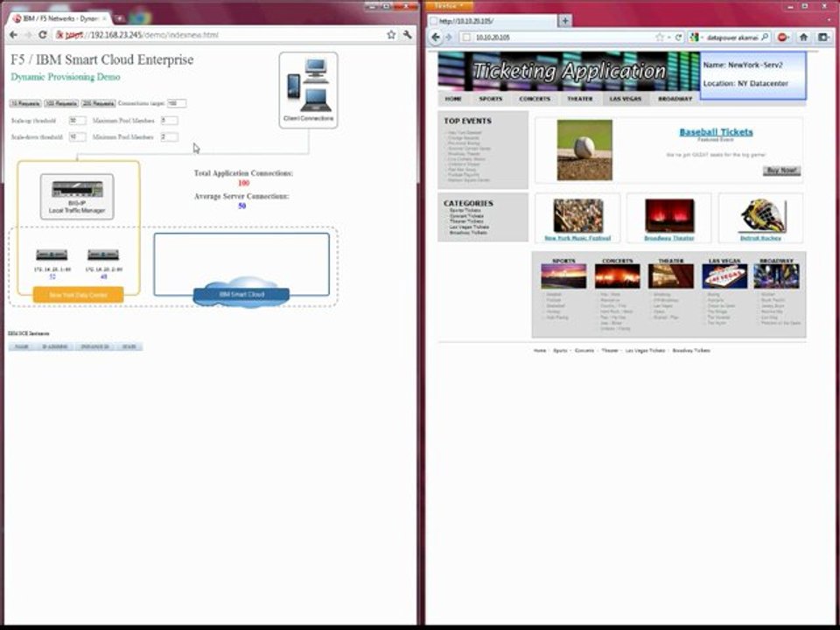Click the Total Application Connections value 100
The width and height of the screenshot is (840, 630).
coord(244,183)
